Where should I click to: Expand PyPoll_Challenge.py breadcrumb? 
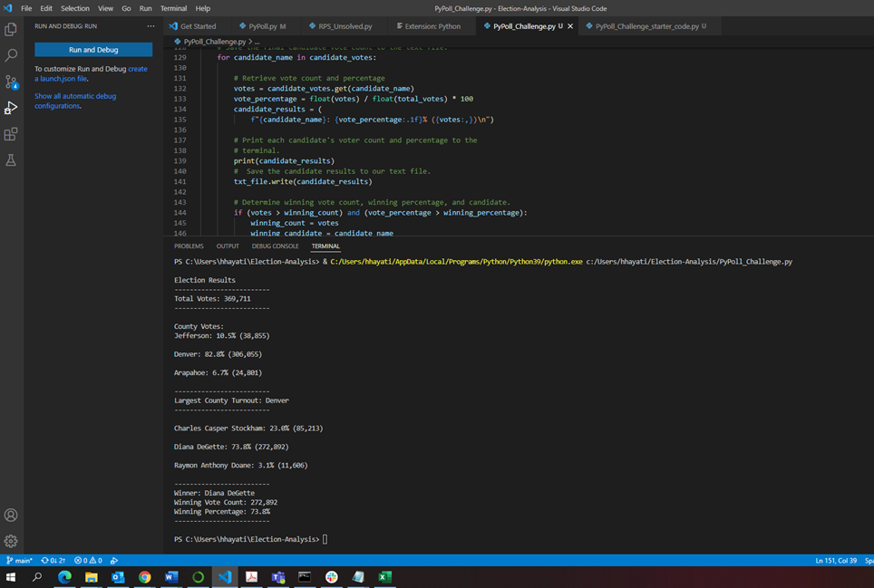pos(214,42)
